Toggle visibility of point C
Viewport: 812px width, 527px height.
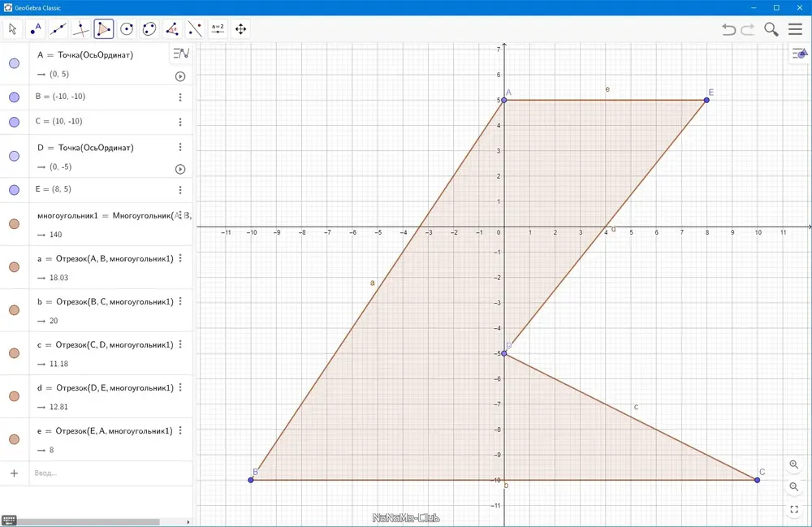pos(15,122)
